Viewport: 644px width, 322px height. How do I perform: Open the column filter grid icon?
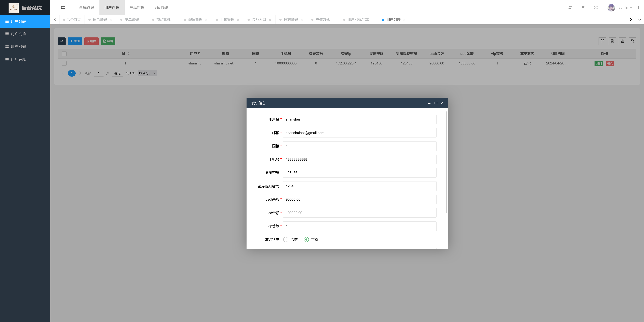point(602,41)
